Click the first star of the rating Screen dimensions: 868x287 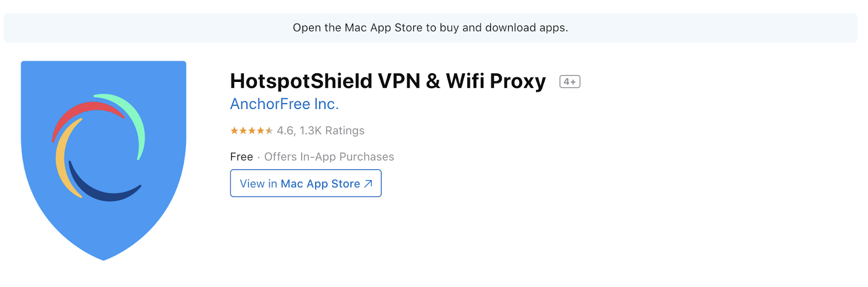click(234, 131)
